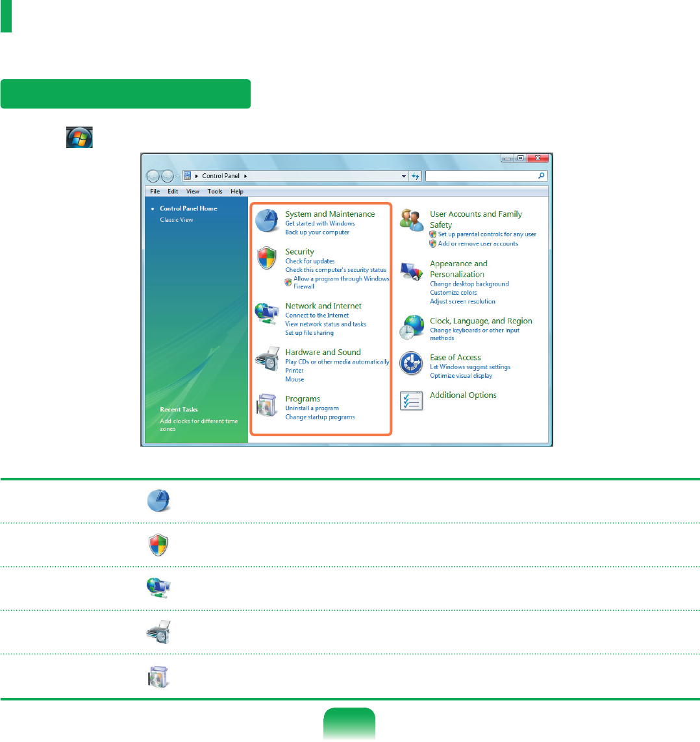Image resolution: width=700 pixels, height=742 pixels.
Task: Click the Windows Start orb icon
Action: click(79, 137)
